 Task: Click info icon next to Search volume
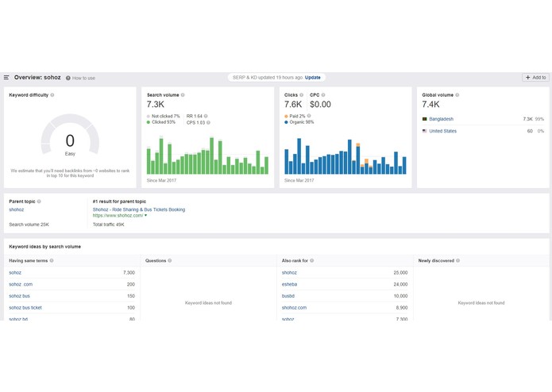pyautogui.click(x=183, y=95)
